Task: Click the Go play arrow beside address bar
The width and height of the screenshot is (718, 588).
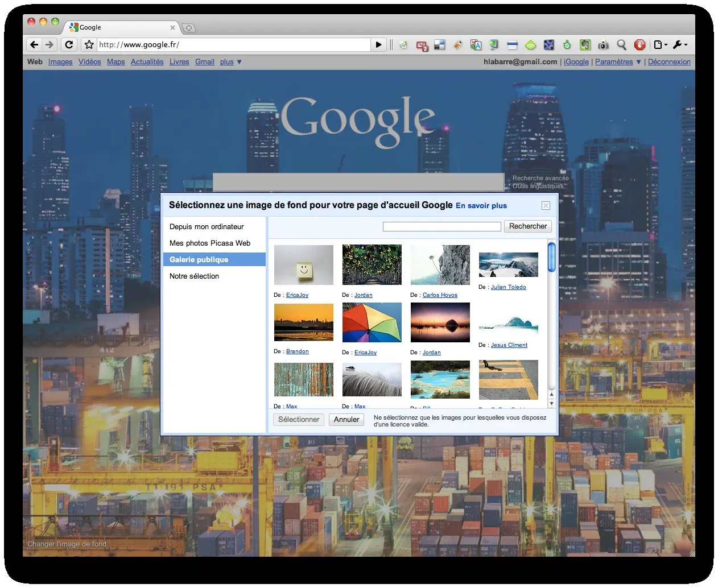Action: (x=379, y=44)
